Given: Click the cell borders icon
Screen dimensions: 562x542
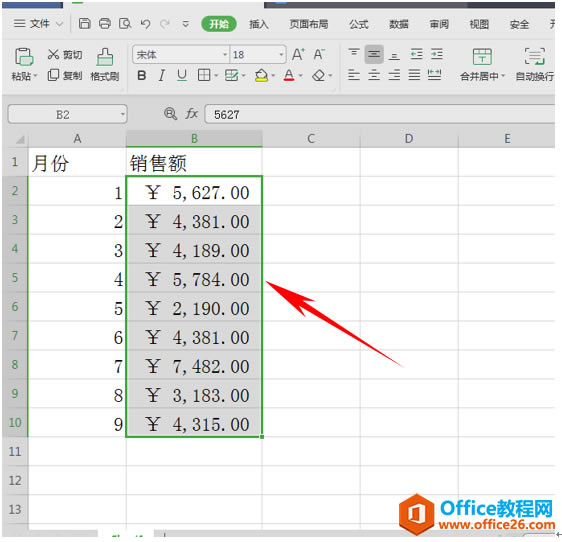Looking at the screenshot, I should [204, 76].
